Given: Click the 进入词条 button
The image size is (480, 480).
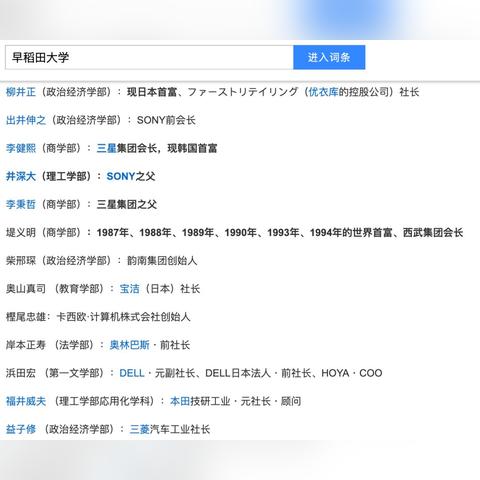Looking at the screenshot, I should (329, 57).
